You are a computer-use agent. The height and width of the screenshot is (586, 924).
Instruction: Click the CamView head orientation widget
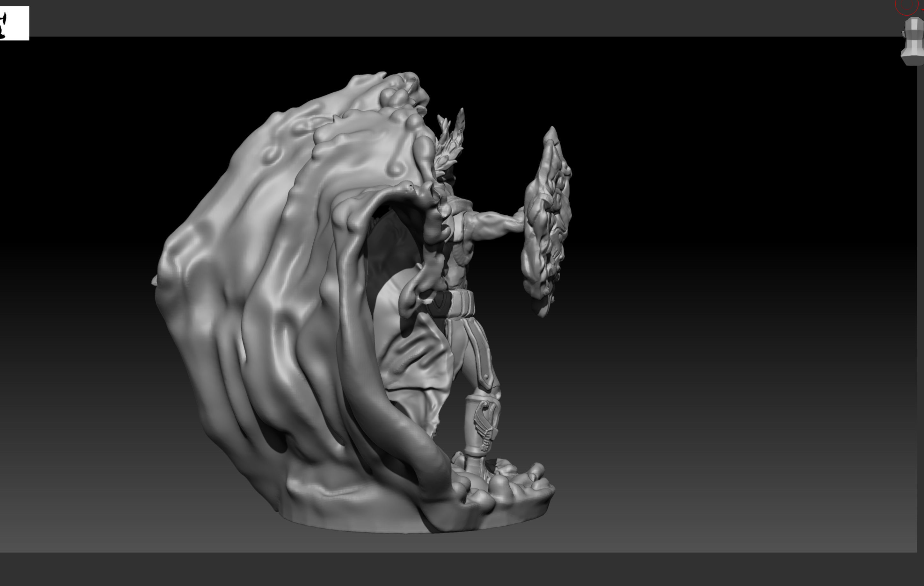click(913, 41)
